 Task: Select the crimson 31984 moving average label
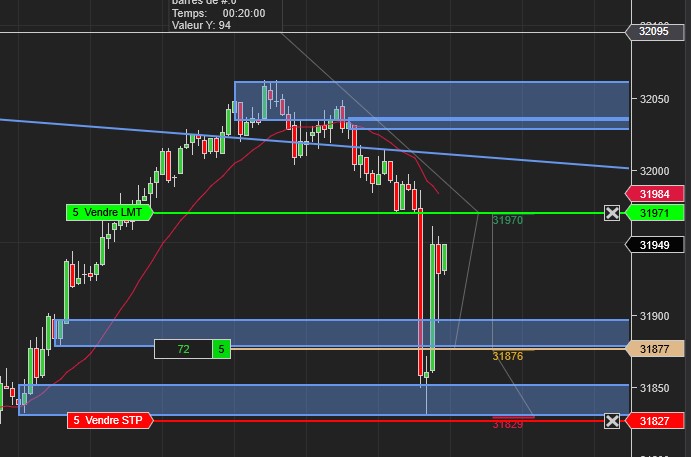[x=655, y=194]
